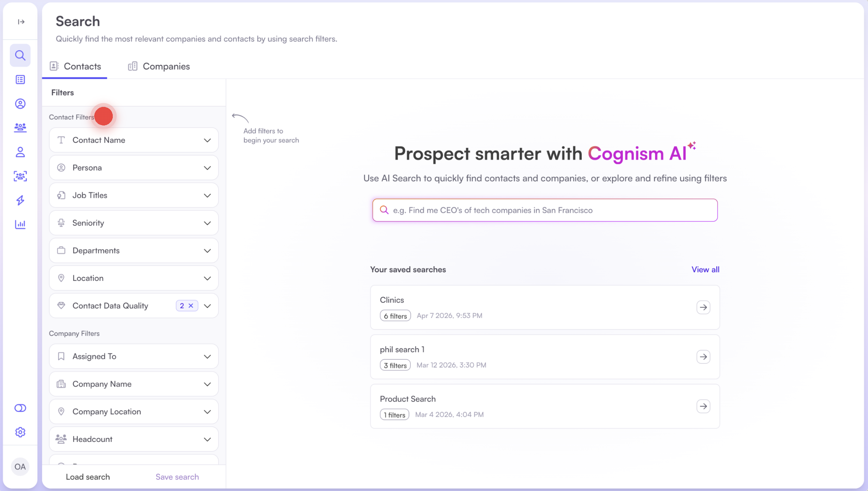Click the View all saved searches link
868x491 pixels.
[705, 270]
